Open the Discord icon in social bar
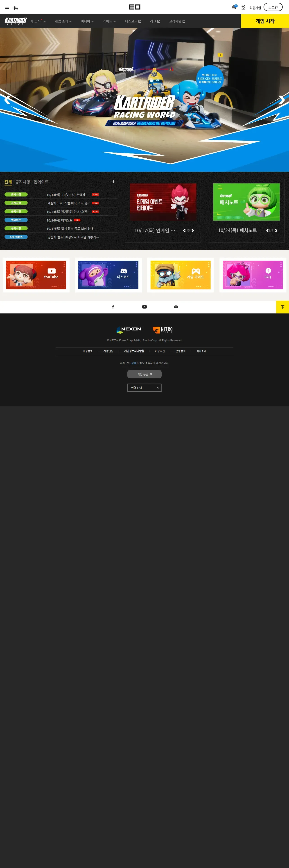 pos(176,307)
